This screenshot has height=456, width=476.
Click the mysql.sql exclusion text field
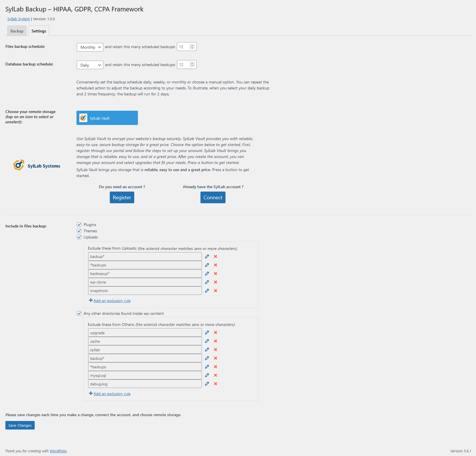145,375
